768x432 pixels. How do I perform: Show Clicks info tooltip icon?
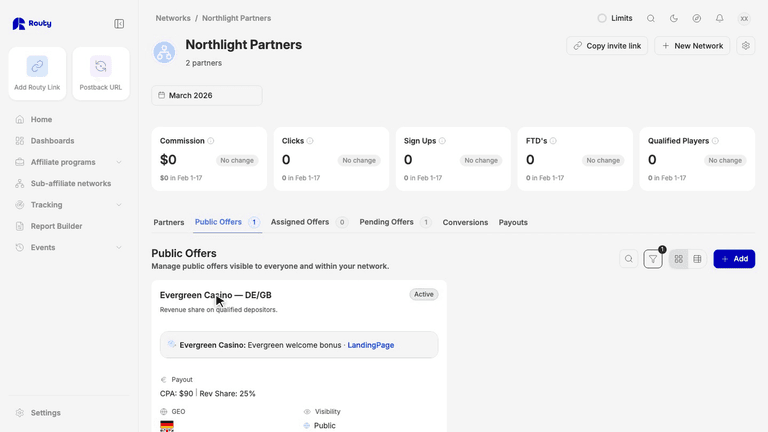point(310,141)
